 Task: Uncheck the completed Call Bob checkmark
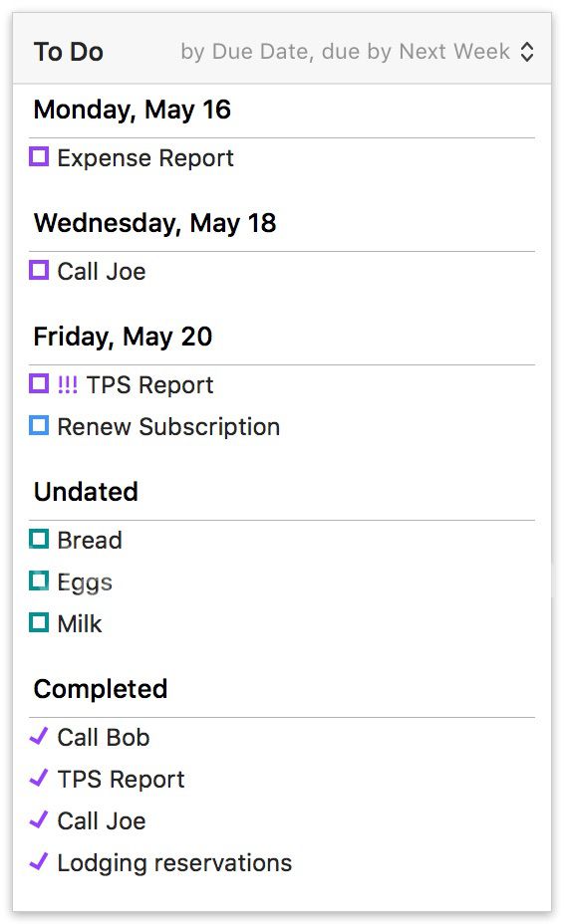pos(38,736)
